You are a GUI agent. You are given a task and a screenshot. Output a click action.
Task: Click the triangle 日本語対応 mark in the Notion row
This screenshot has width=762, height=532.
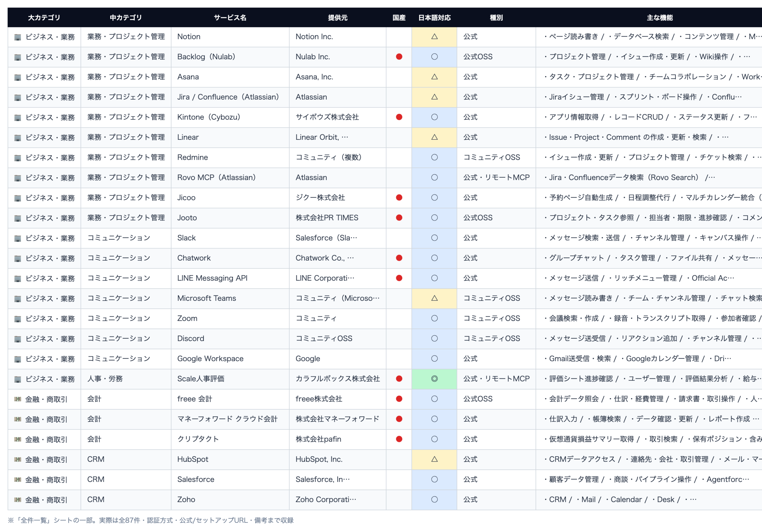click(434, 37)
